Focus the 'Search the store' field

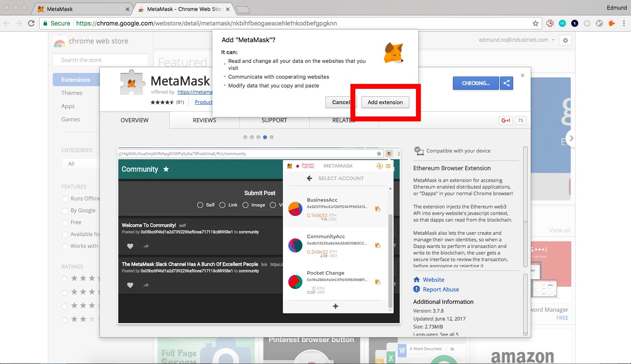[101, 60]
